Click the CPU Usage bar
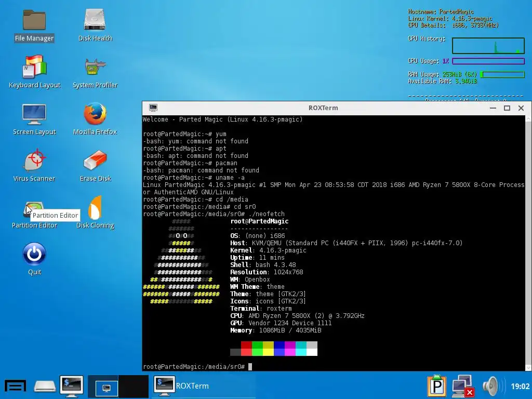The image size is (532, 399). pos(488,61)
